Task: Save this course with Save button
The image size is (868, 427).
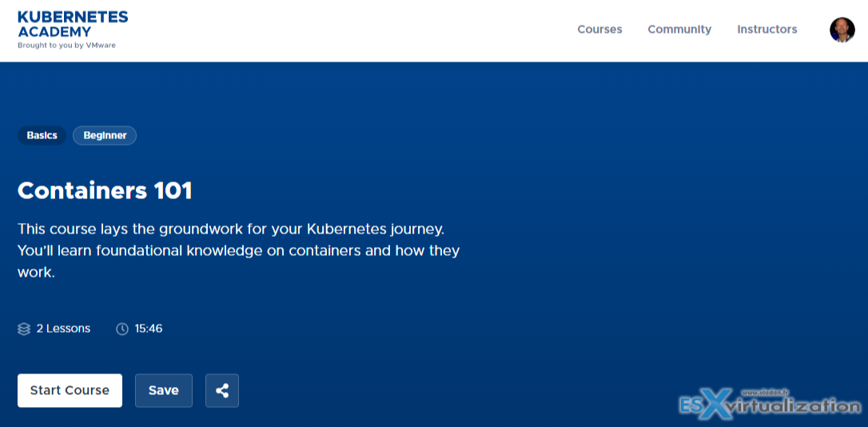Action: pyautogui.click(x=164, y=391)
